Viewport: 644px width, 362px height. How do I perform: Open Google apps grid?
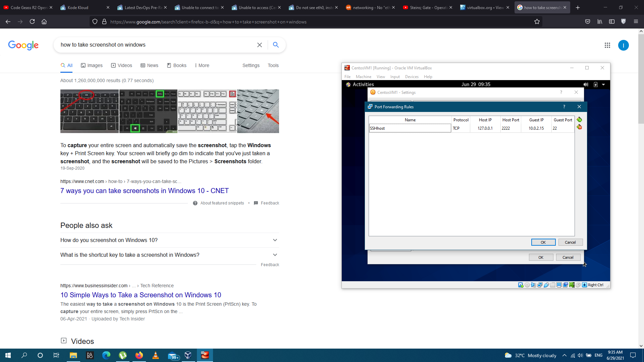point(607,45)
